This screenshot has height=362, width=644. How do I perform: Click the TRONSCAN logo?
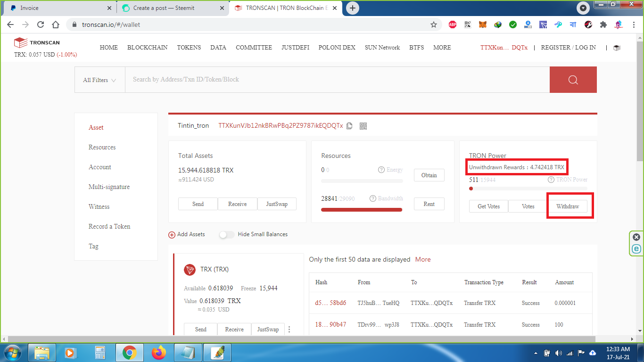coord(37,43)
